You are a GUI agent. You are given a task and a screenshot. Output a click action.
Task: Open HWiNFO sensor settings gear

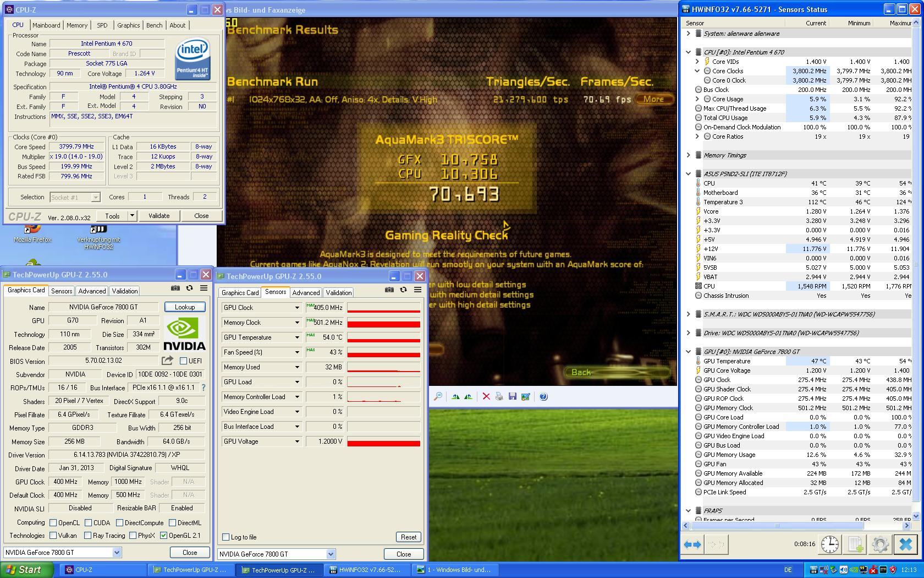click(880, 544)
